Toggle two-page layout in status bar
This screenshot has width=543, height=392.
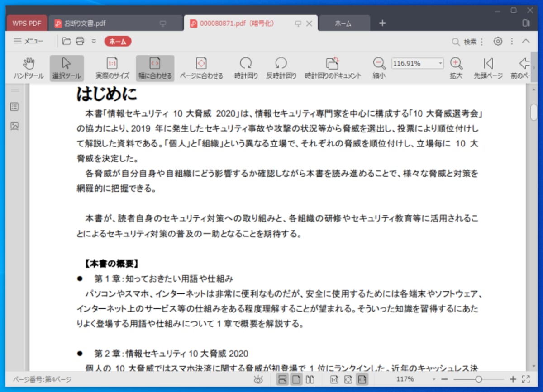tap(310, 379)
